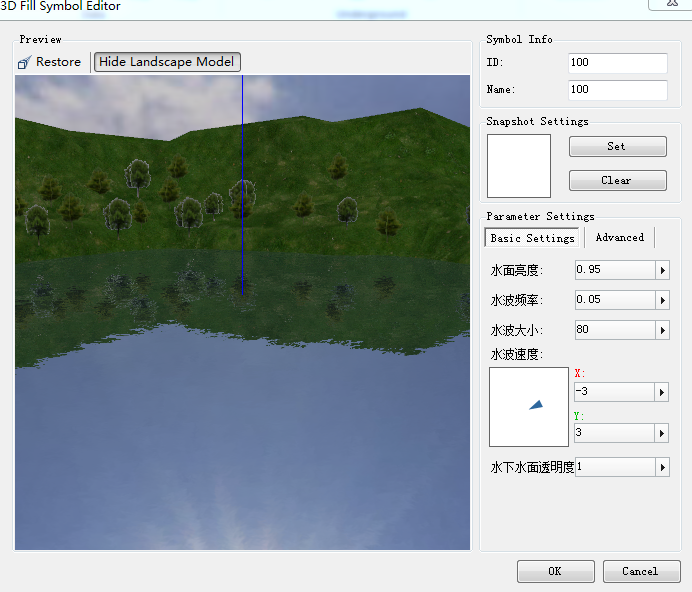Screen dimensions: 692x592
Task: Select the blank snapshot thumbnail box
Action: tap(518, 166)
